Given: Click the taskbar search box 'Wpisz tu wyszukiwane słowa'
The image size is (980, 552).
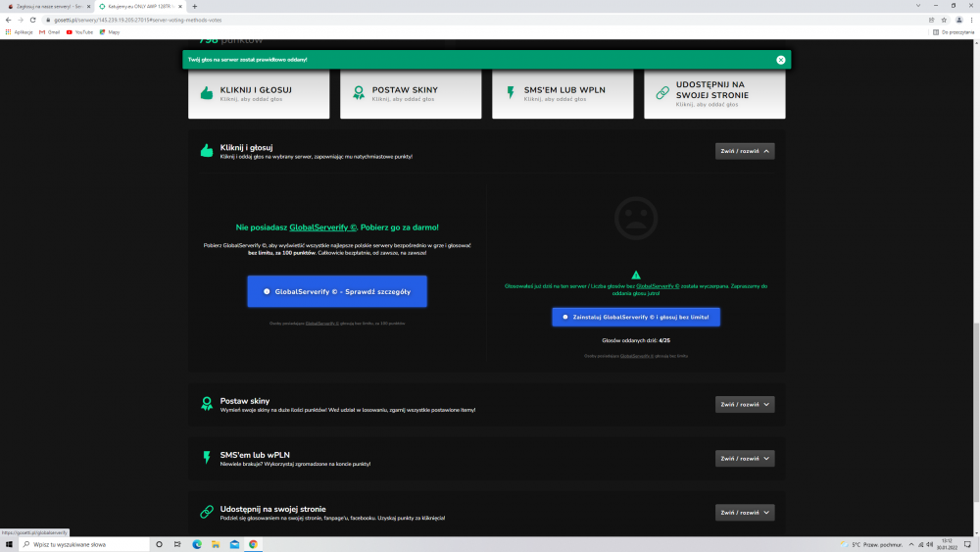Looking at the screenshot, I should coord(83,544).
